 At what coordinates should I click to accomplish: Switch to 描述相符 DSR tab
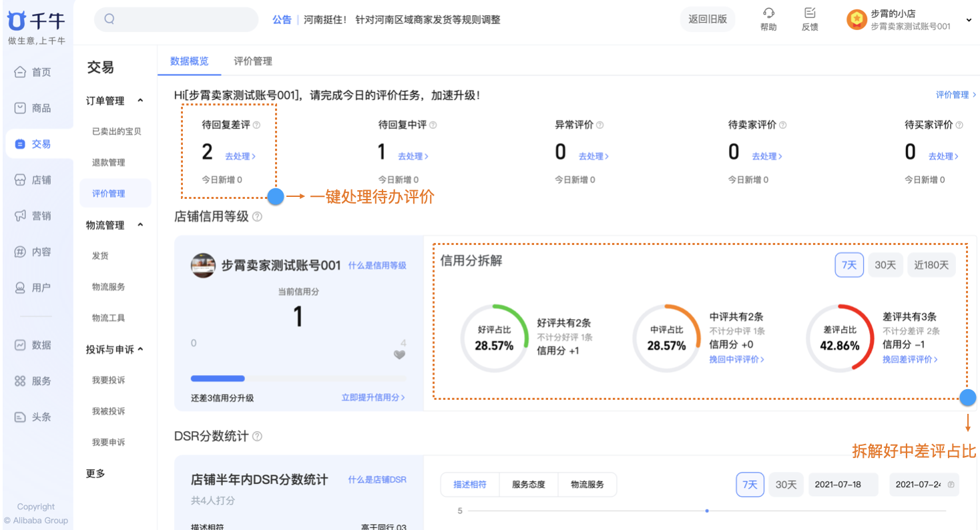pyautogui.click(x=470, y=485)
